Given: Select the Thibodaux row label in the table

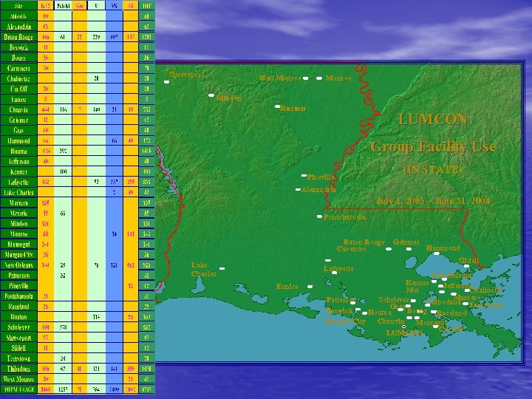Looking at the screenshot, I should 18,369.
